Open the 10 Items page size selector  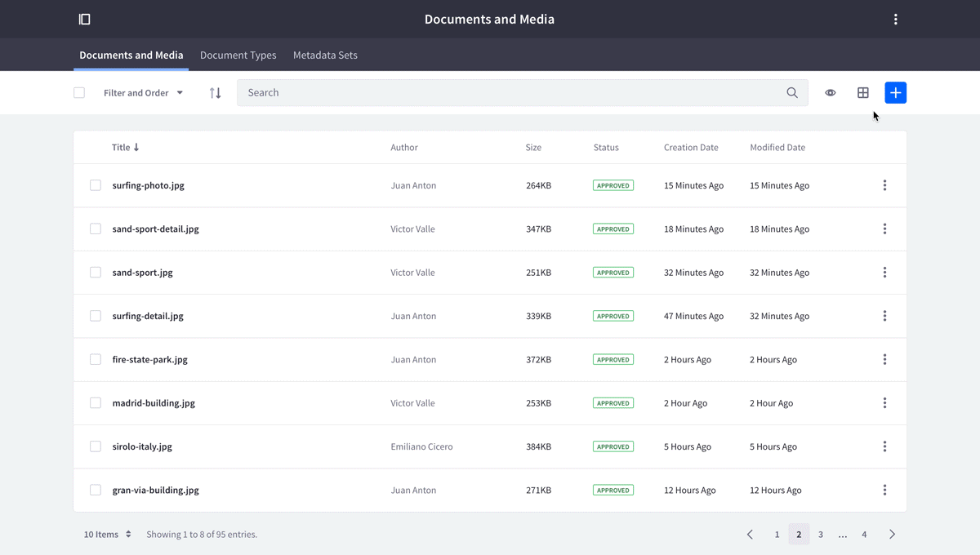(107, 534)
